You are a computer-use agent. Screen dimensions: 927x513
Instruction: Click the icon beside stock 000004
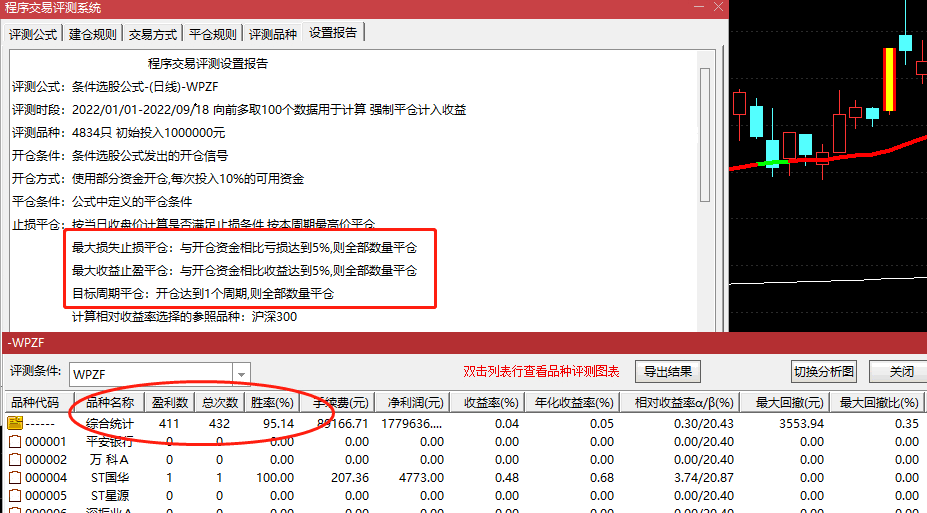pos(15,478)
